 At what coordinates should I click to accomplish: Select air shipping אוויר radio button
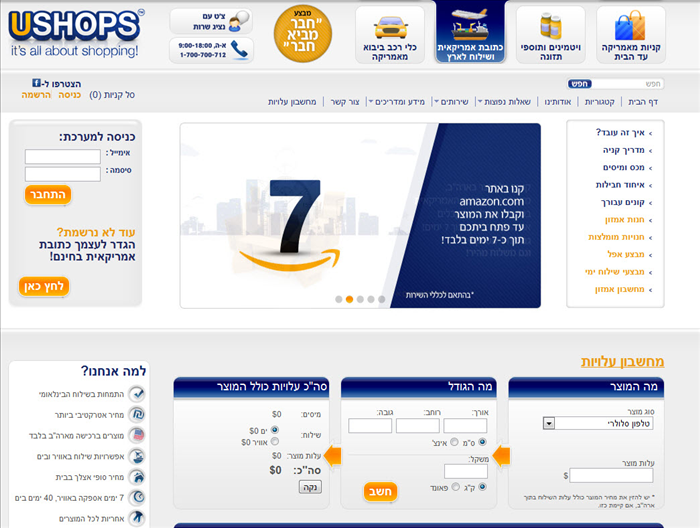point(275,441)
